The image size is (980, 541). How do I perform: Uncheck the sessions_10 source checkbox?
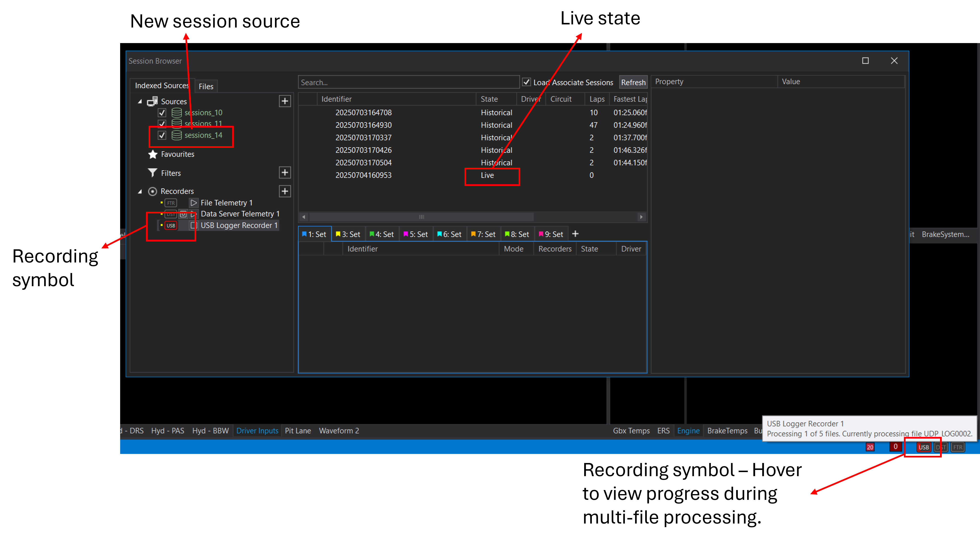(x=162, y=113)
